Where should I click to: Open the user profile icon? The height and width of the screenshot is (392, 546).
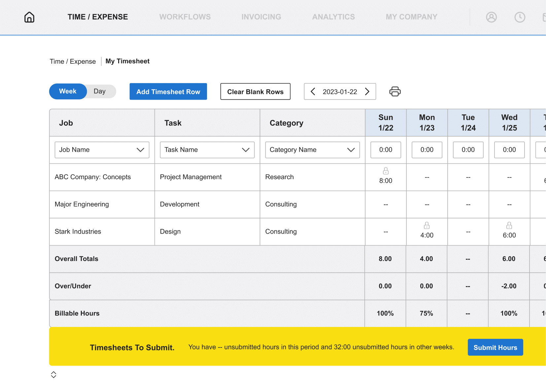click(x=491, y=17)
